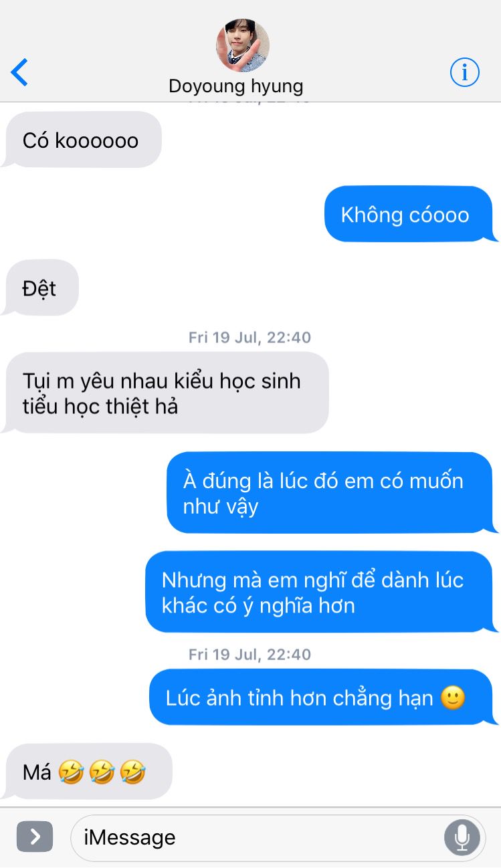
Task: Click the last rolling-laughing emoji
Action: 132,772
